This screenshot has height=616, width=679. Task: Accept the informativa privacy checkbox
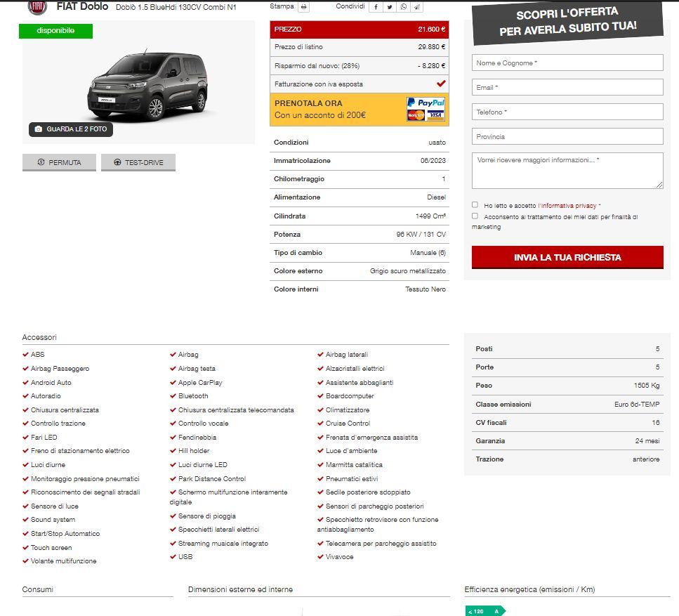click(475, 205)
